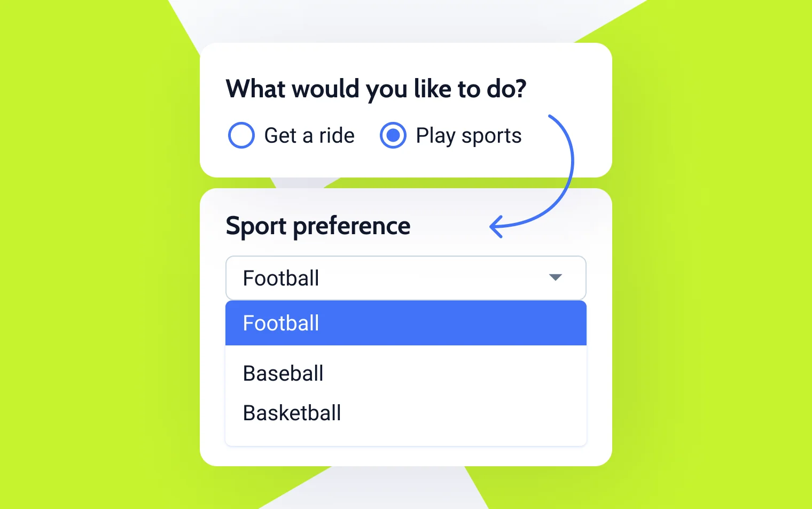
Task: Click the blank space below the Basketball option
Action: tap(406, 436)
